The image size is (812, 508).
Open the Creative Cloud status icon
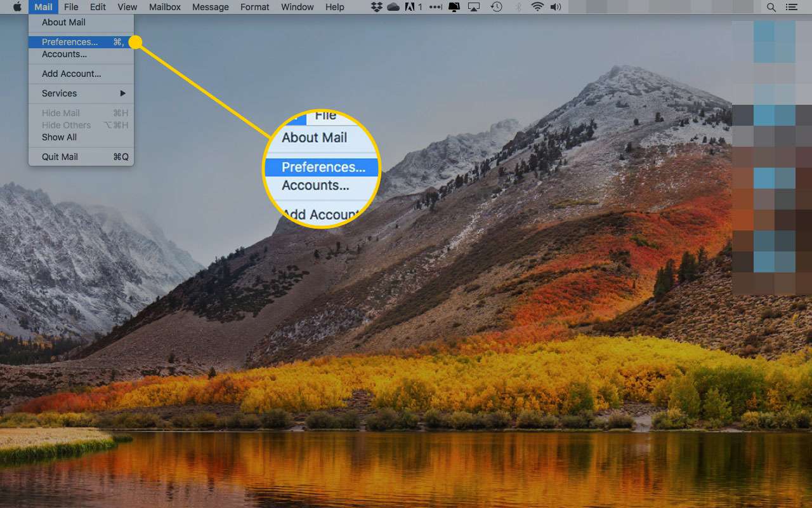point(393,7)
